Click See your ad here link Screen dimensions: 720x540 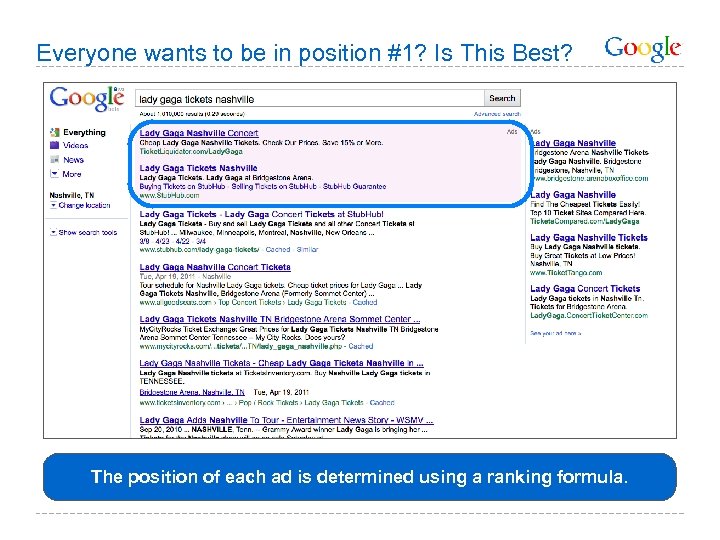click(x=556, y=333)
